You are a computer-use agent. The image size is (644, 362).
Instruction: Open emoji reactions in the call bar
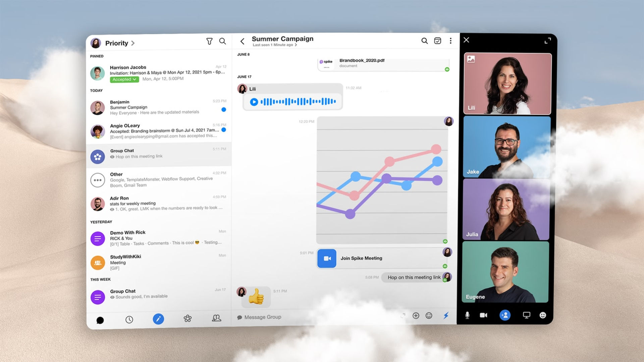click(x=543, y=315)
